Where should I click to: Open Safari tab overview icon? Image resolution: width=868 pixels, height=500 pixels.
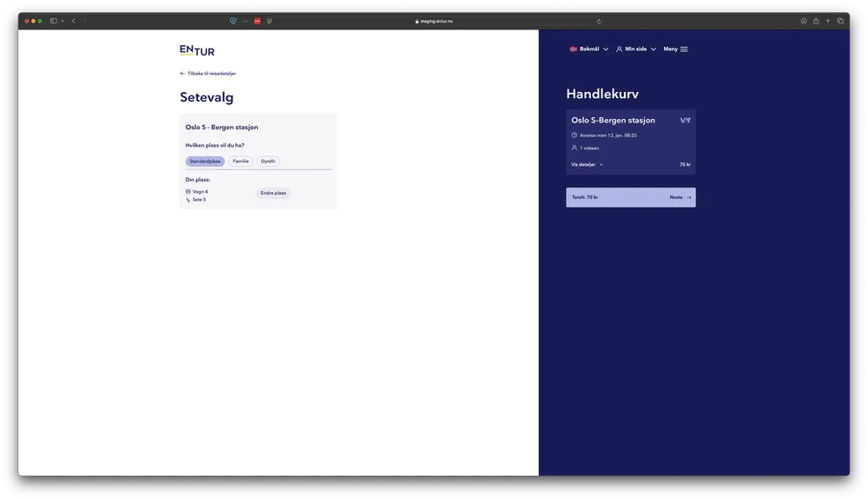point(840,21)
